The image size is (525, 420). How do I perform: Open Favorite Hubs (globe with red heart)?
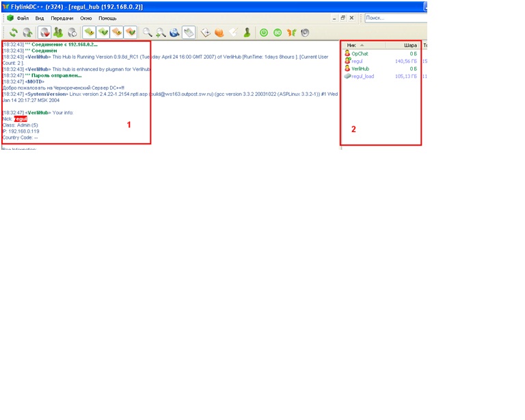[44, 32]
